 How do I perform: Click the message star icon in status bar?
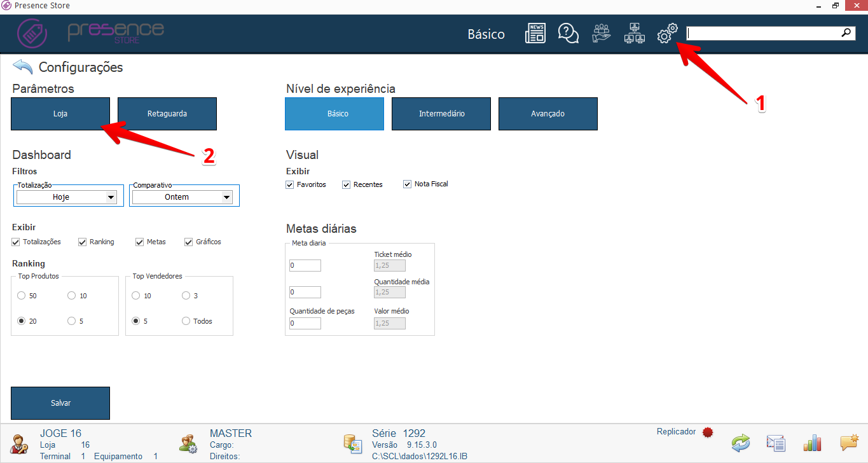coord(849,443)
